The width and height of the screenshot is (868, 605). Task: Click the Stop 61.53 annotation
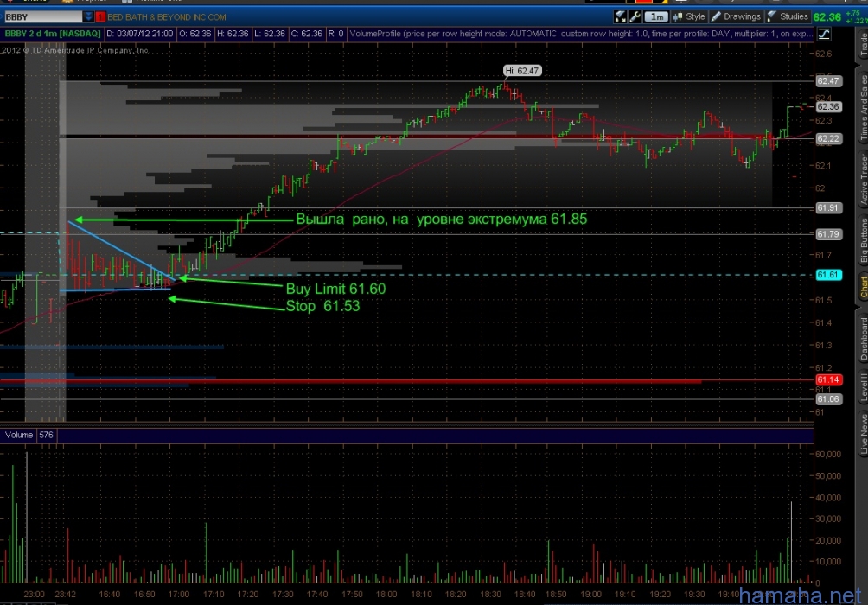tap(322, 306)
